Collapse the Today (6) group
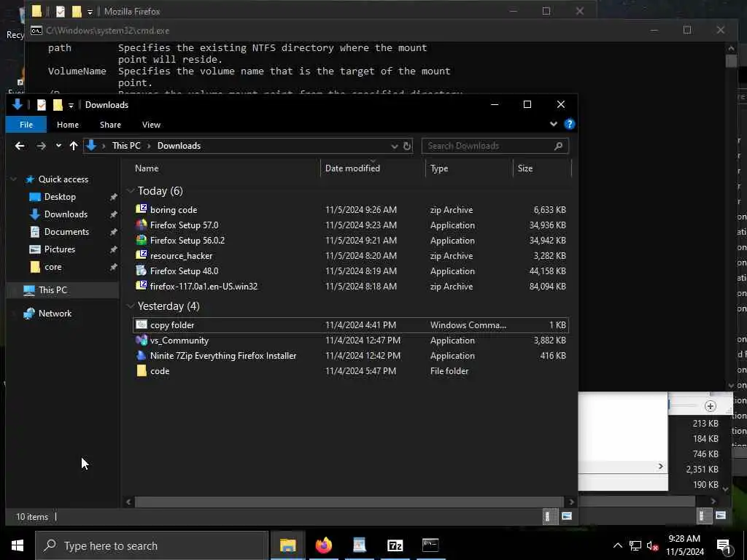747x560 pixels. (131, 191)
